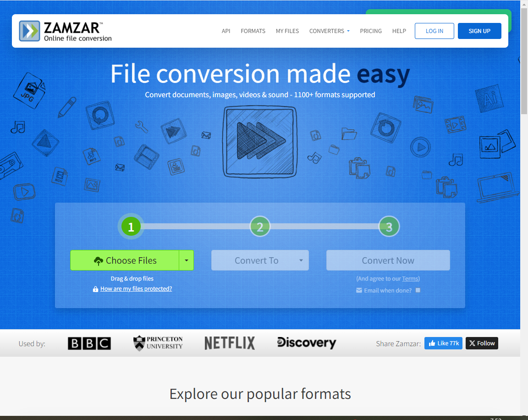Click the large central fast-forward sketch logo

click(x=260, y=142)
